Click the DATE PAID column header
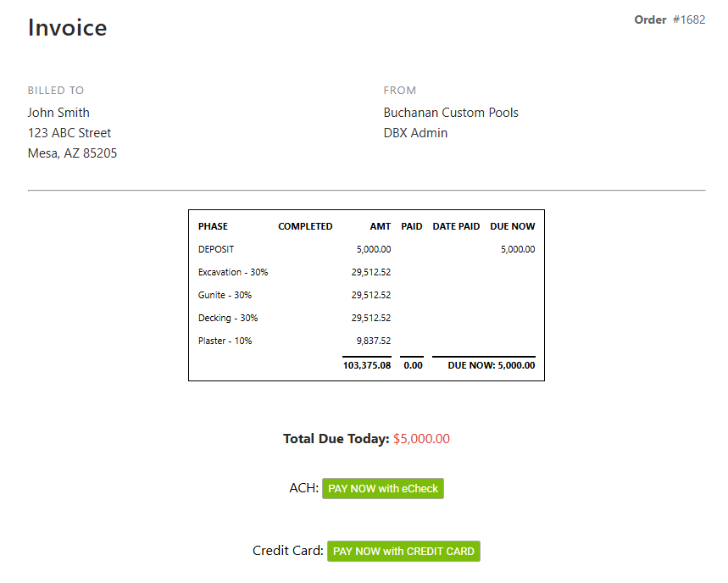This screenshot has height=583, width=728. pyautogui.click(x=456, y=226)
